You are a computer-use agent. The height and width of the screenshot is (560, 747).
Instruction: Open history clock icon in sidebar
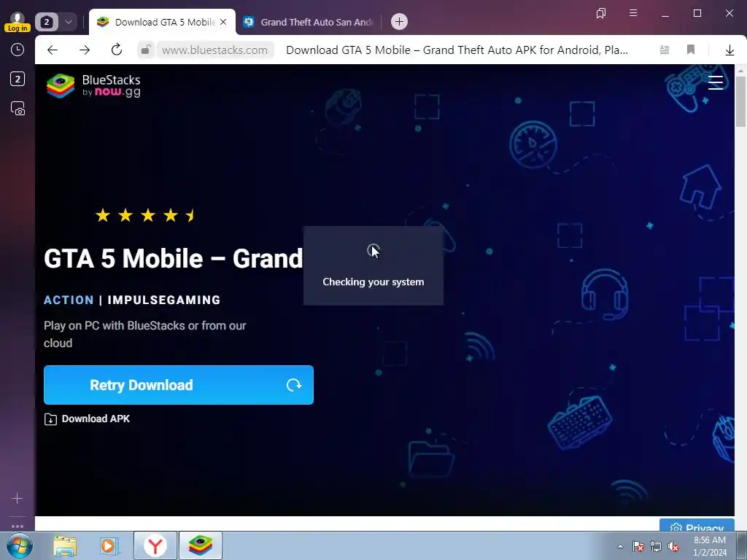pos(18,50)
